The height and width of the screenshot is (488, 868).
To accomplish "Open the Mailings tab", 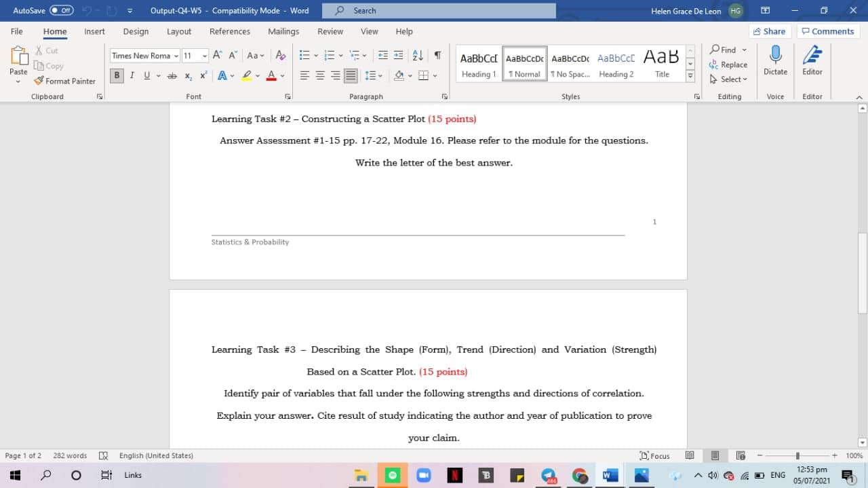I will 283,31.
